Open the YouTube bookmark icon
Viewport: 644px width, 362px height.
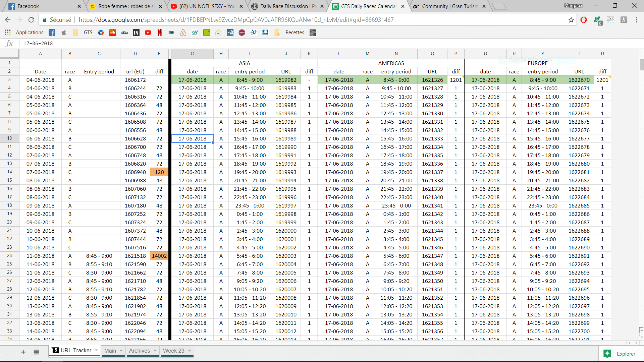(x=148, y=33)
